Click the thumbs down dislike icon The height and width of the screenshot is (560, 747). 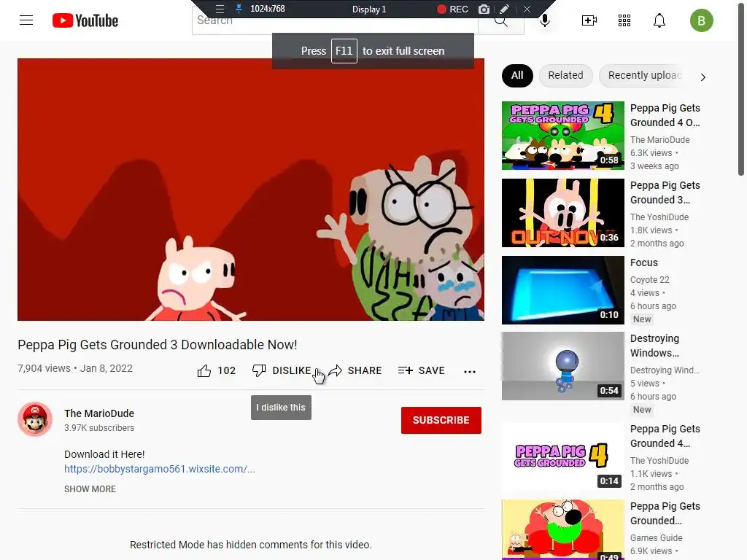259,370
